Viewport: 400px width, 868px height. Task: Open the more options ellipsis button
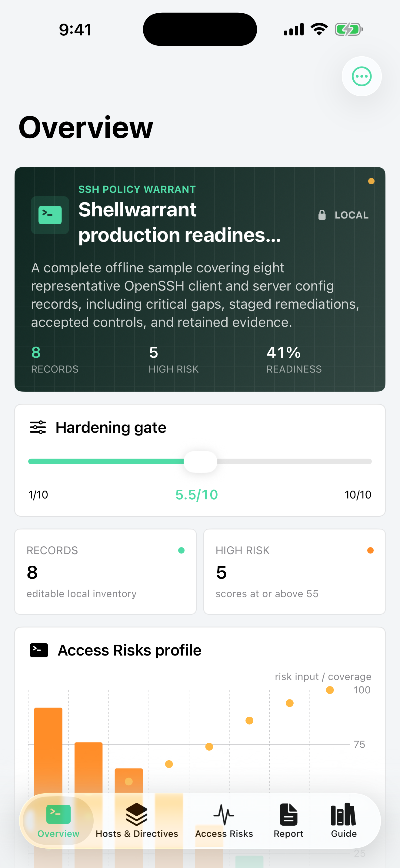(x=362, y=76)
